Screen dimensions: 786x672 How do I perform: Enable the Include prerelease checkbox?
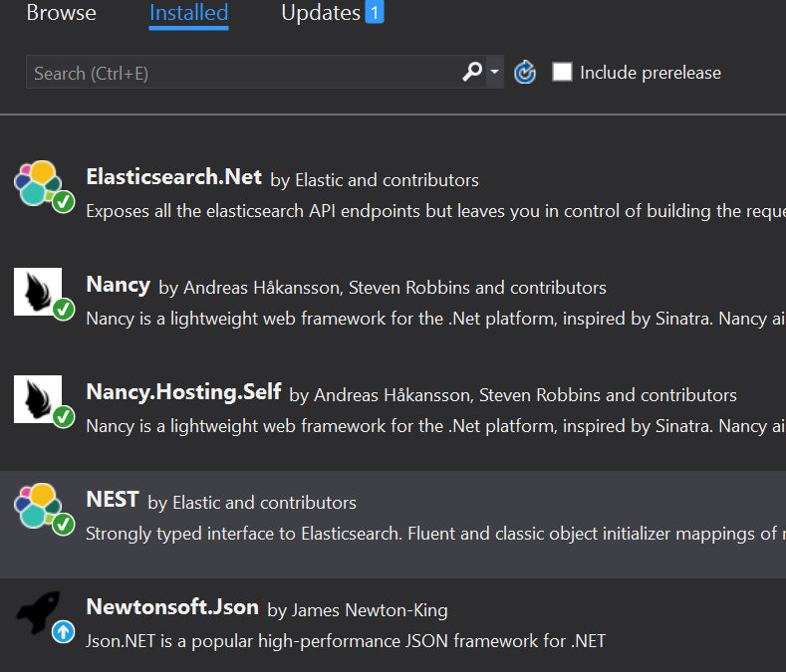(x=562, y=72)
